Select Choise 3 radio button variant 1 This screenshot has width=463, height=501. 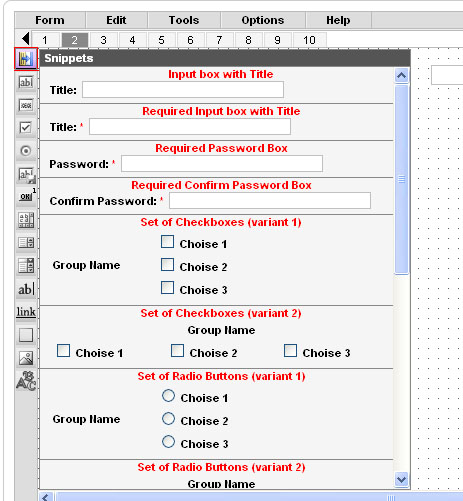(x=168, y=442)
